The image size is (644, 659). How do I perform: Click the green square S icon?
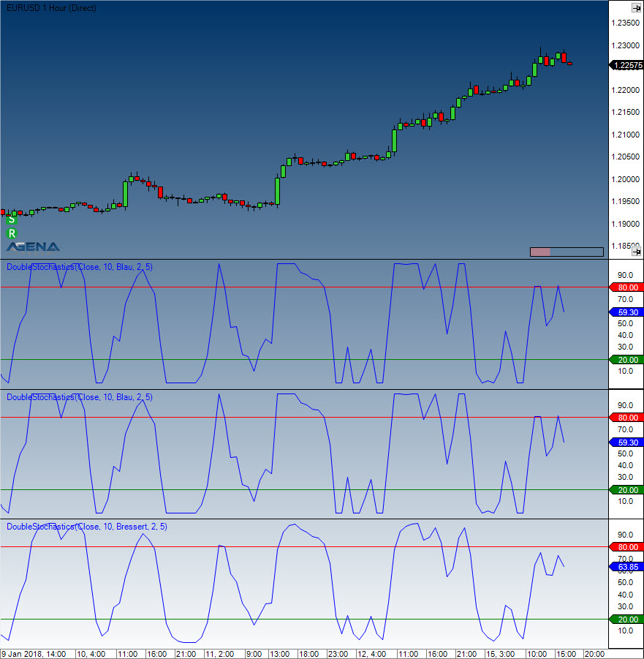(12, 219)
